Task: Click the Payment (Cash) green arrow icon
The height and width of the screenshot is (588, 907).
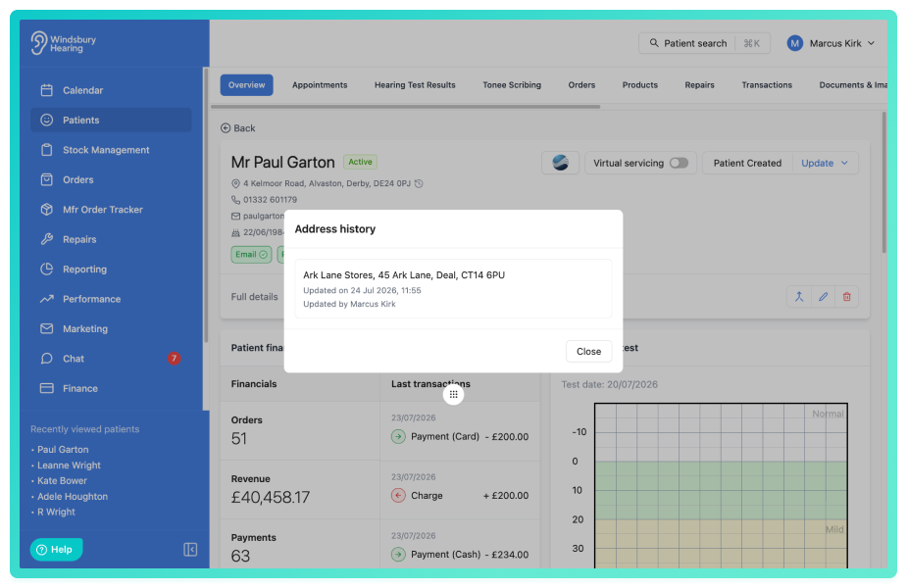Action: (398, 555)
